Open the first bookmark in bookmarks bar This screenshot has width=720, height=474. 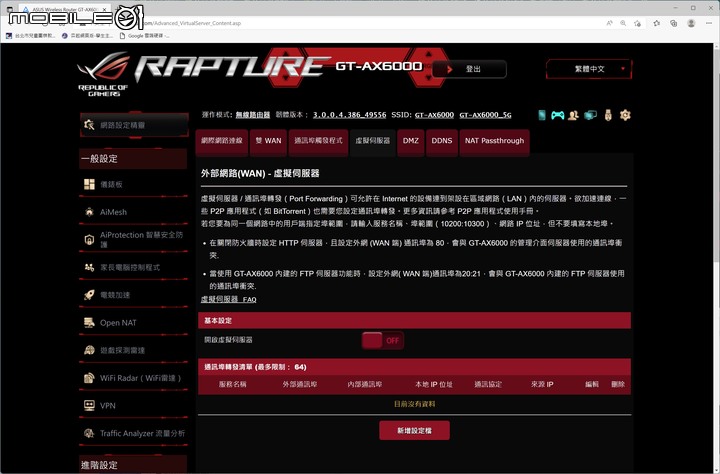click(30, 35)
